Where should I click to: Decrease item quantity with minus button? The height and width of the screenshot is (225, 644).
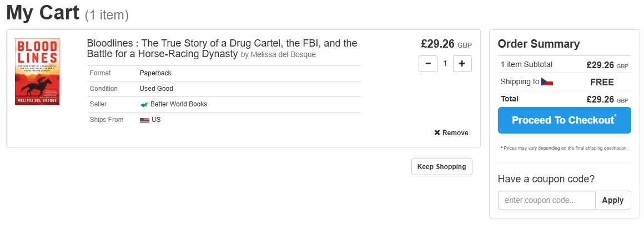(427, 64)
